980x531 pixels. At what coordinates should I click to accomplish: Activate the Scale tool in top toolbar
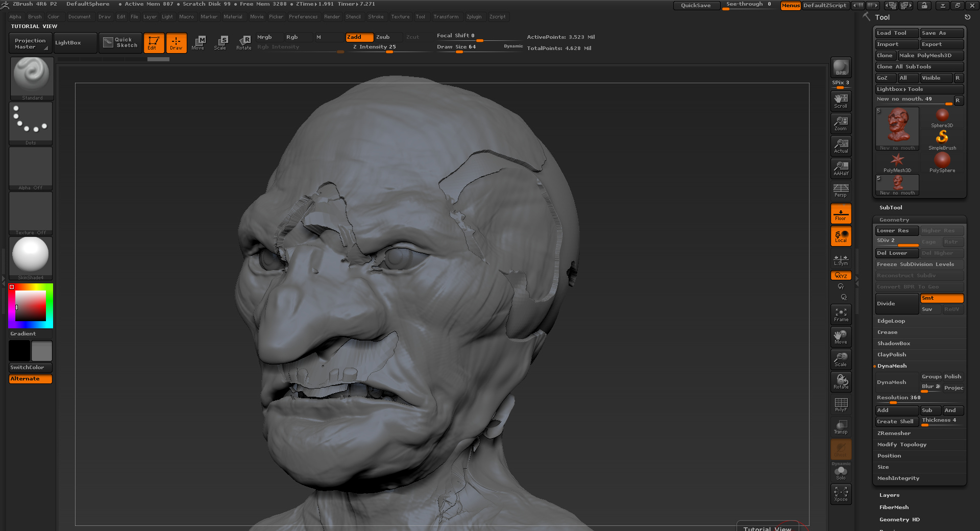tap(220, 43)
